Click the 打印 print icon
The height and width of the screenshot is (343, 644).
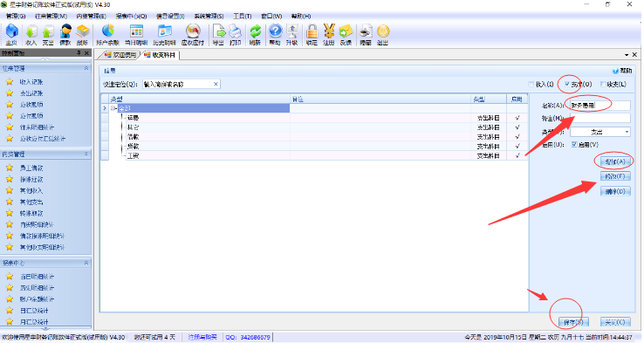(x=236, y=34)
